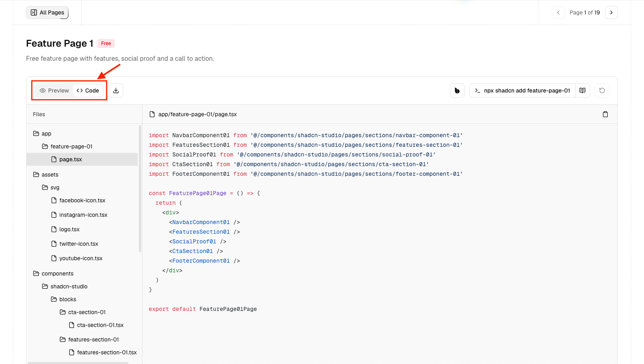Image resolution: width=644 pixels, height=364 pixels.
Task: Click the app/feature-page-01/page.tsx path label
Action: point(197,114)
